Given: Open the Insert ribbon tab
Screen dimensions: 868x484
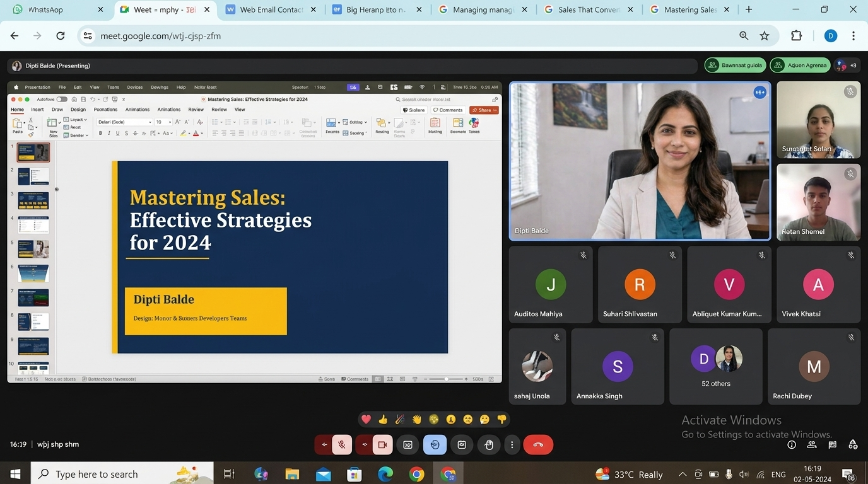Looking at the screenshot, I should tap(37, 110).
